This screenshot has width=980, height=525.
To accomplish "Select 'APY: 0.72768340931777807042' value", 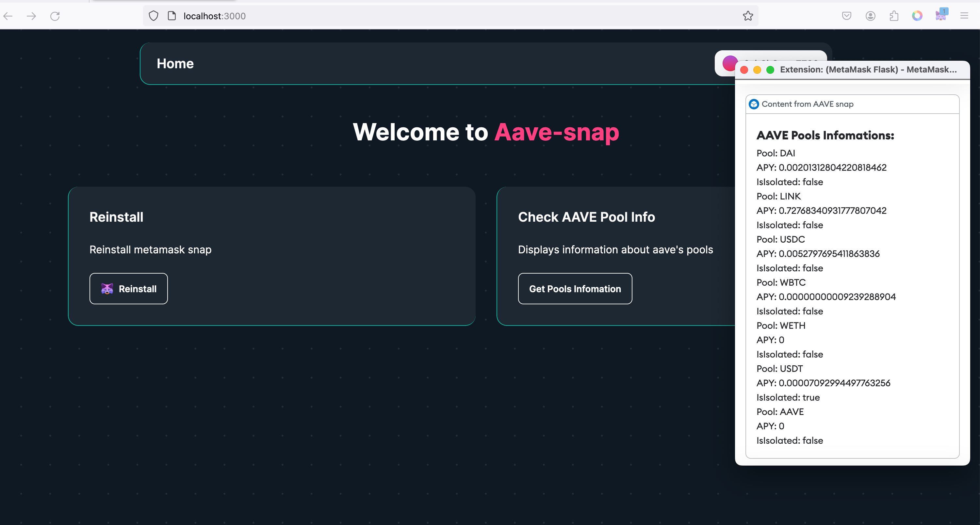I will (821, 211).
